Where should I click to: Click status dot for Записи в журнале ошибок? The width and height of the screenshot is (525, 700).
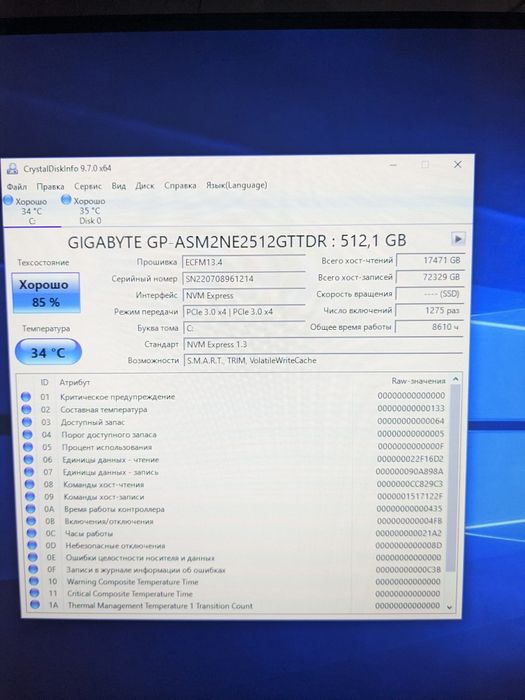(33, 569)
